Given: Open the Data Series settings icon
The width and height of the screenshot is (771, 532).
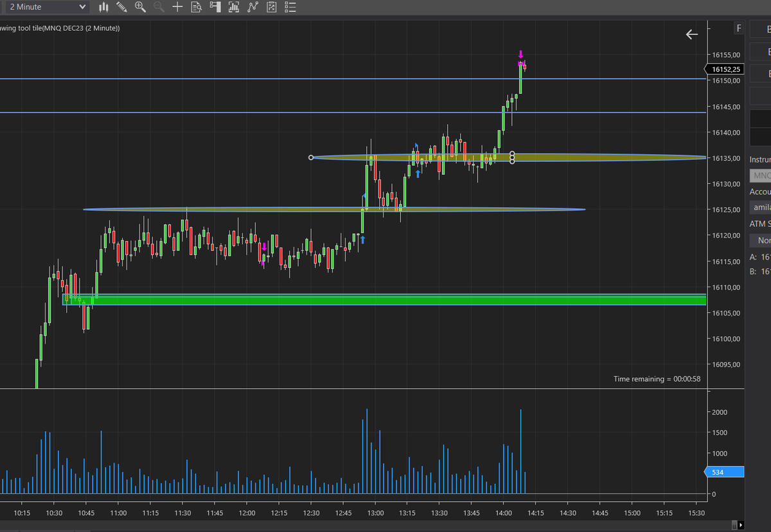Looking at the screenshot, I should click(196, 7).
